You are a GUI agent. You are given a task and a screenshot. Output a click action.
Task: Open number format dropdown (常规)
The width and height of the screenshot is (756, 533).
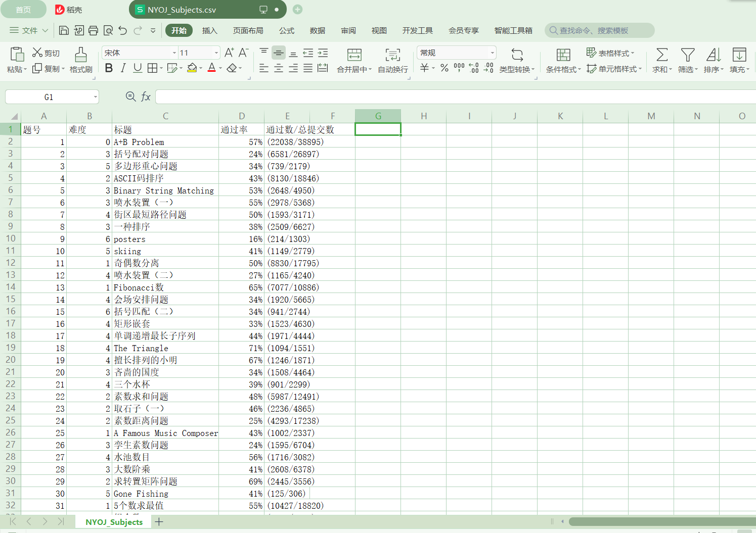click(492, 53)
